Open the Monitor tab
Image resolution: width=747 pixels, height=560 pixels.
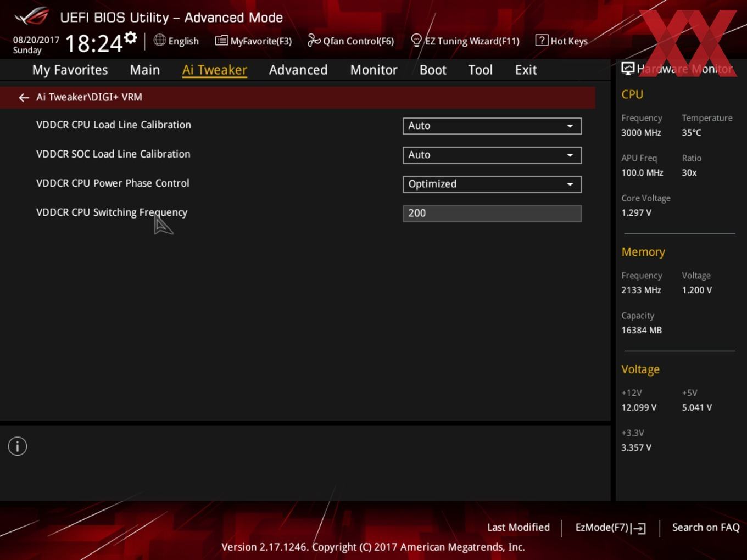[x=374, y=70]
